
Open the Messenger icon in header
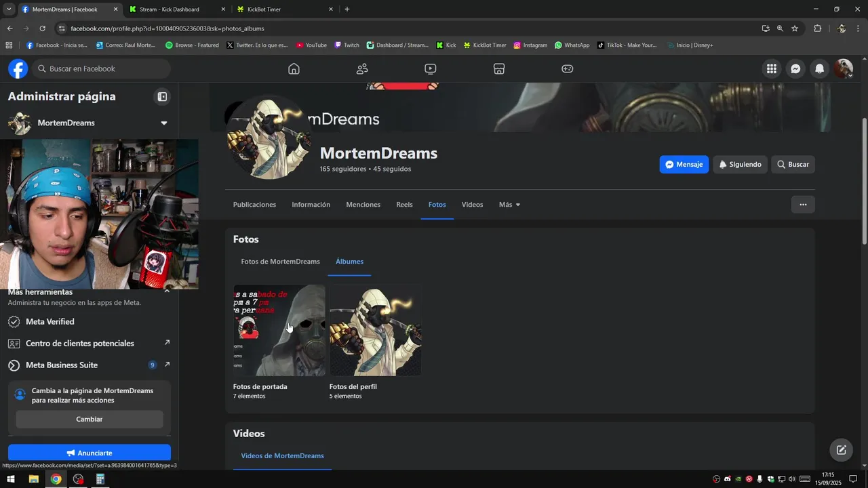pos(795,68)
